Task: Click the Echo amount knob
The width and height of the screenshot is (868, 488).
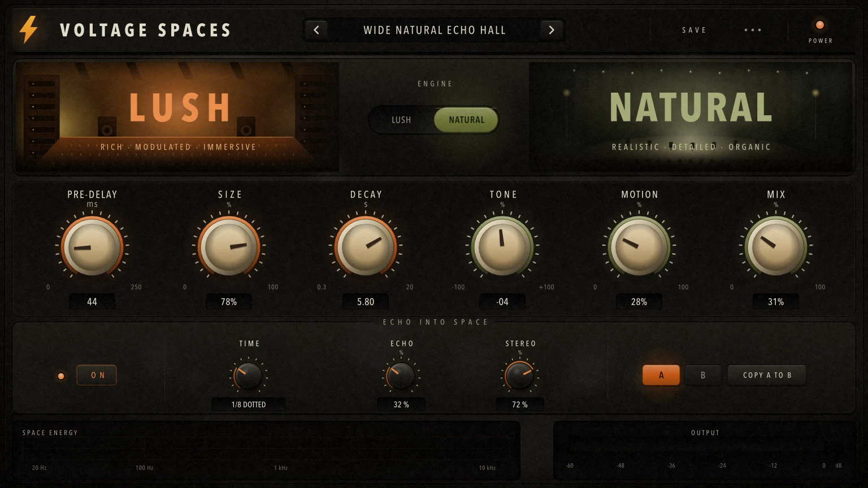Action: [401, 376]
